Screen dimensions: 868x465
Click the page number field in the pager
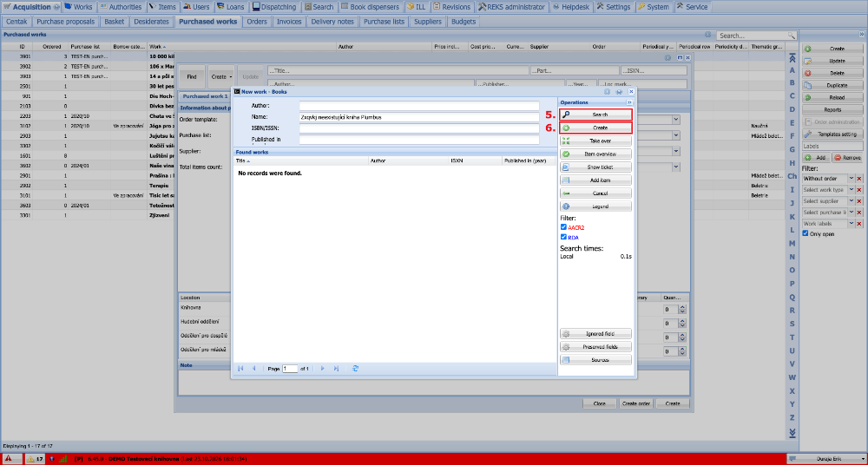tap(290, 368)
